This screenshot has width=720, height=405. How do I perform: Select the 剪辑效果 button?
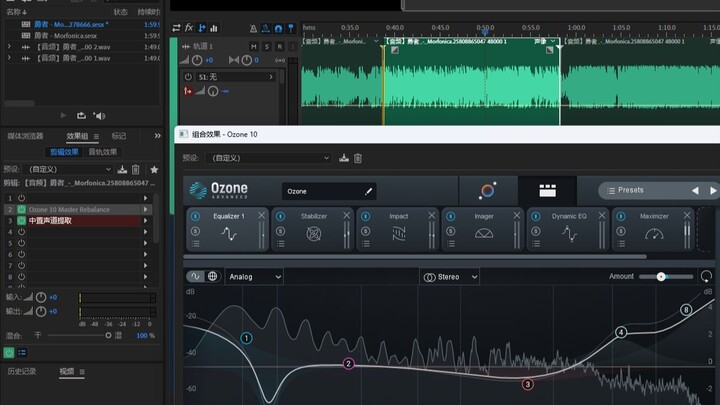(x=64, y=152)
